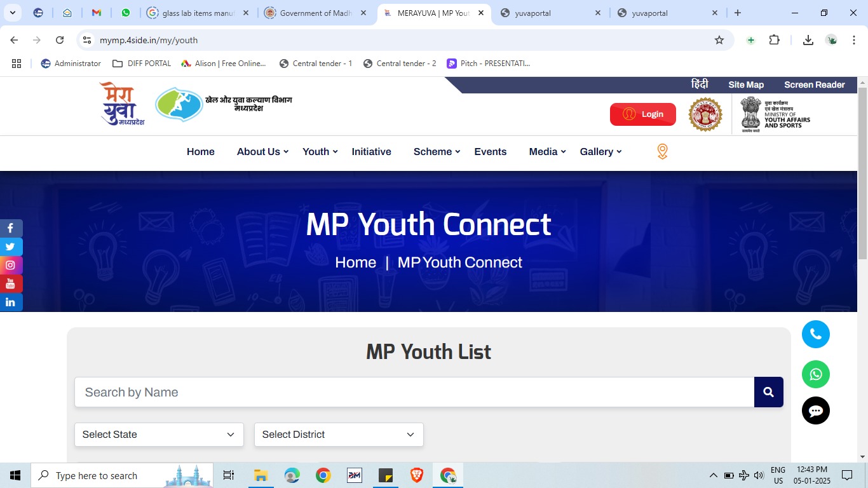Expand the Select State dropdown
Screen dimensions: 868x488
pyautogui.click(x=159, y=435)
